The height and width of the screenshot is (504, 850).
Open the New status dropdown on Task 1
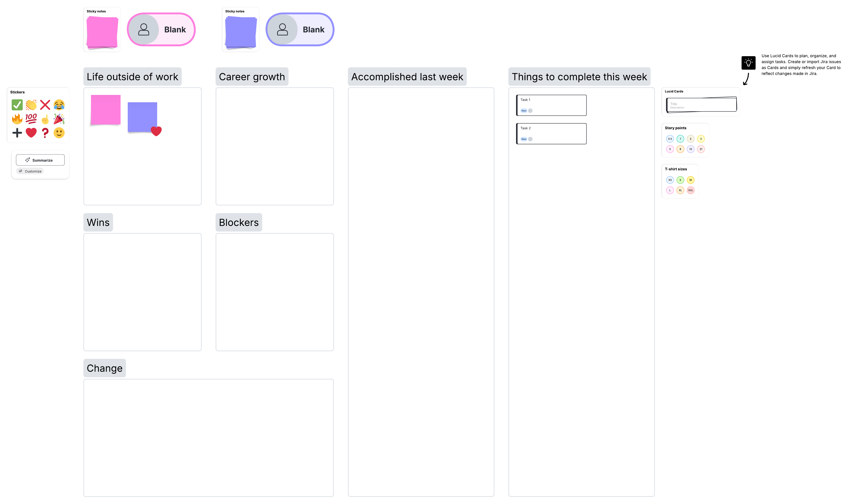click(x=524, y=110)
